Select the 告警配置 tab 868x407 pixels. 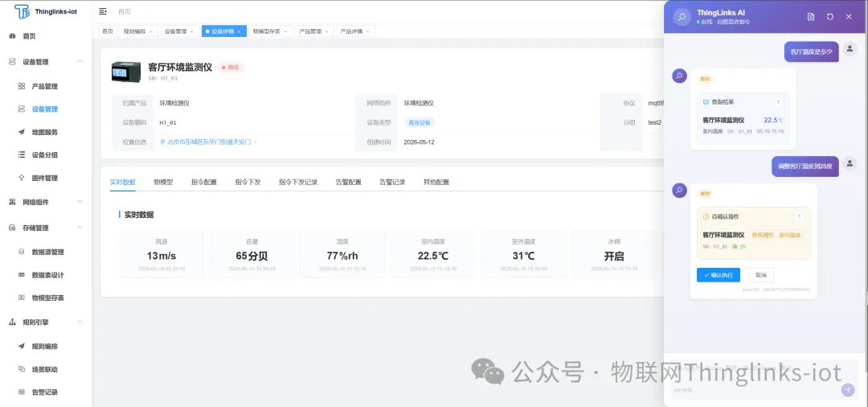[348, 182]
